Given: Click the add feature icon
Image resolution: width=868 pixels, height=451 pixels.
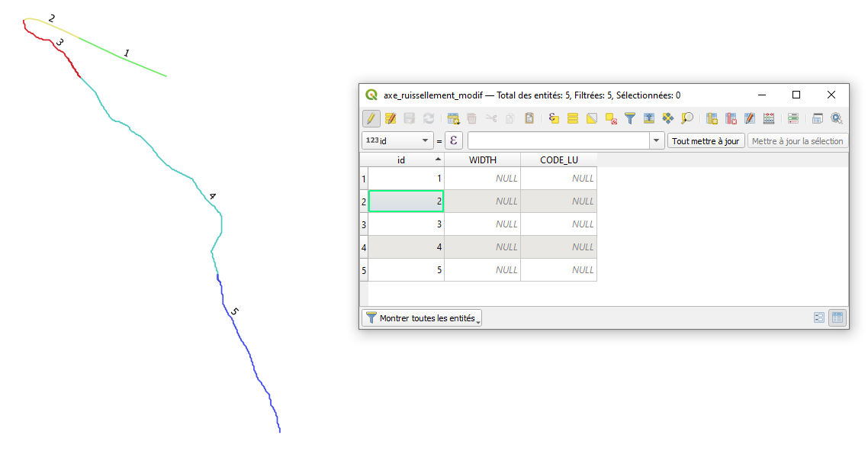Looking at the screenshot, I should pos(453,118).
